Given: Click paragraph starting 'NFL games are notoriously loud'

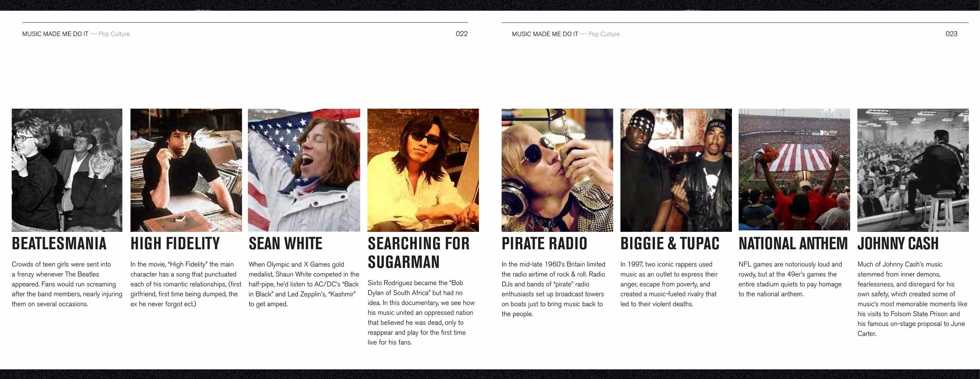Looking at the screenshot, I should 790,279.
